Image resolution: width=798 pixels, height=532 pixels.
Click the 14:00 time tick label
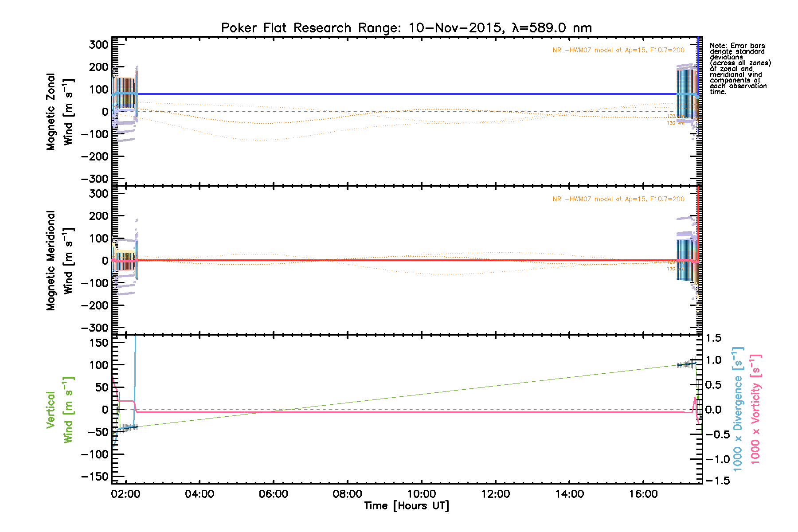click(x=569, y=494)
